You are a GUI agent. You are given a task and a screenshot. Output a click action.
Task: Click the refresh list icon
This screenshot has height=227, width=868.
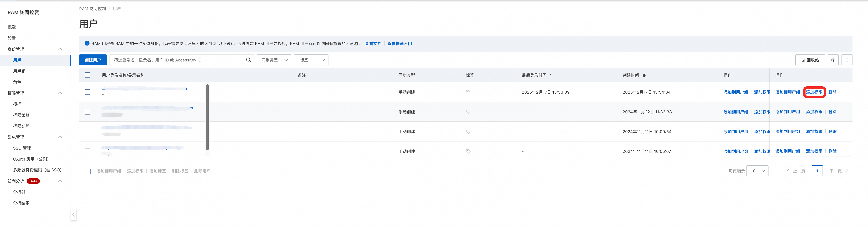[847, 60]
